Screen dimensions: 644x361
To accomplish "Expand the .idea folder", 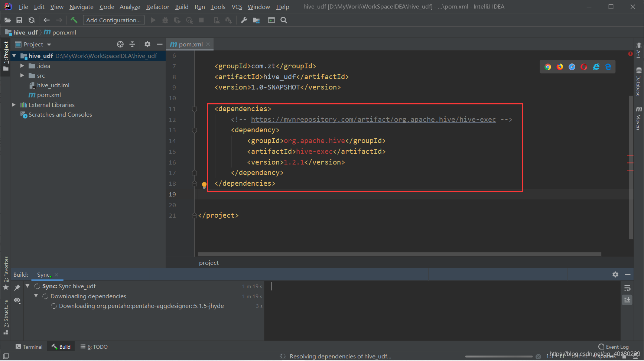I will 22,66.
